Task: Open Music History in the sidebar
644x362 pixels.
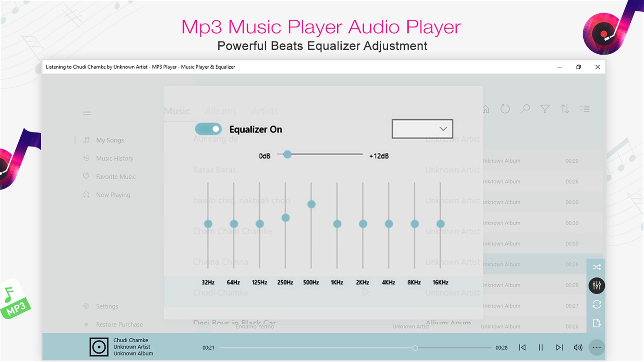Action: pyautogui.click(x=115, y=158)
